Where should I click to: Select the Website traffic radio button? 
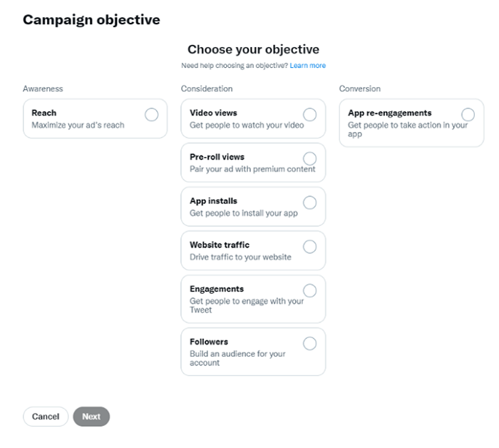[x=310, y=247]
